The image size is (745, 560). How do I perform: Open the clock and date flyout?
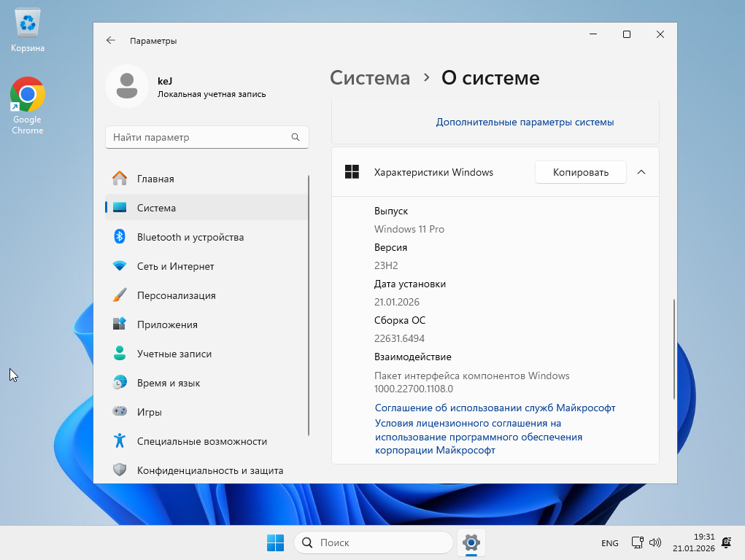tap(693, 542)
